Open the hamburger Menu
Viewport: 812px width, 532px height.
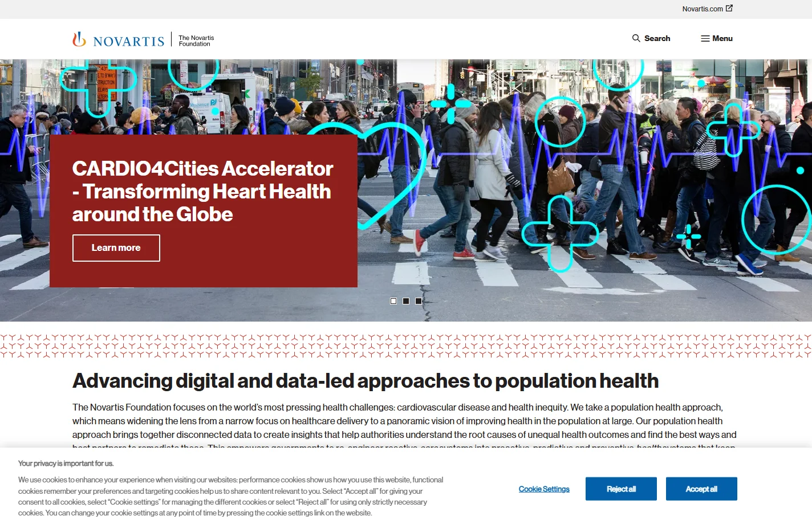(x=717, y=38)
